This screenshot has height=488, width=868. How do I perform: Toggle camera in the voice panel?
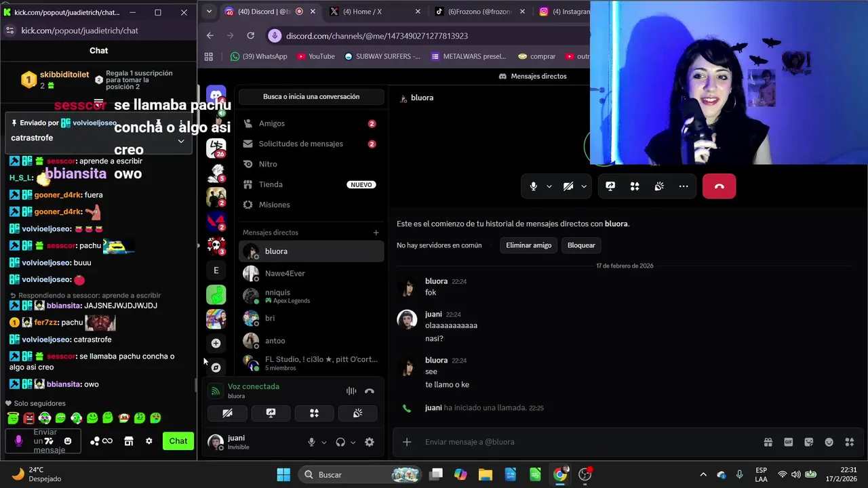[x=227, y=413]
